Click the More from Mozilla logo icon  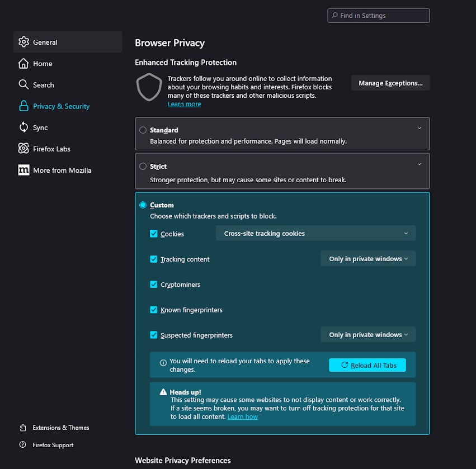(23, 170)
